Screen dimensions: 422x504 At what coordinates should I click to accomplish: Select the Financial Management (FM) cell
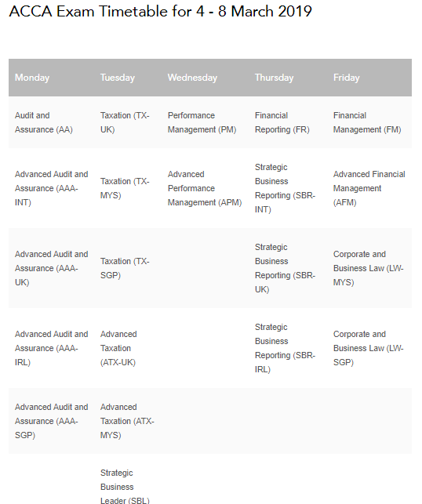tap(367, 122)
